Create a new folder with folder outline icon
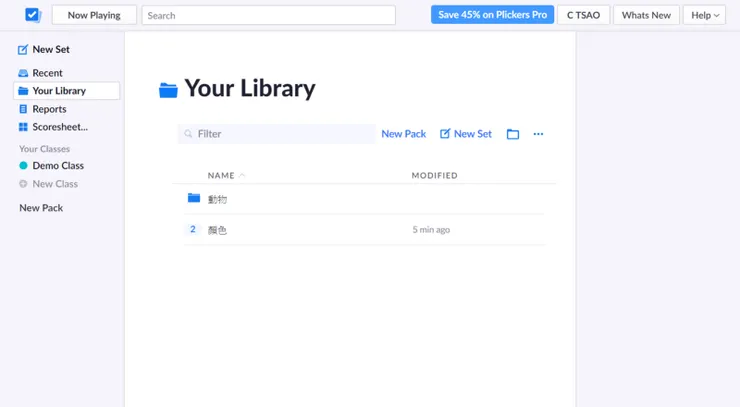Screen dimensions: 740x407 [x=513, y=134]
